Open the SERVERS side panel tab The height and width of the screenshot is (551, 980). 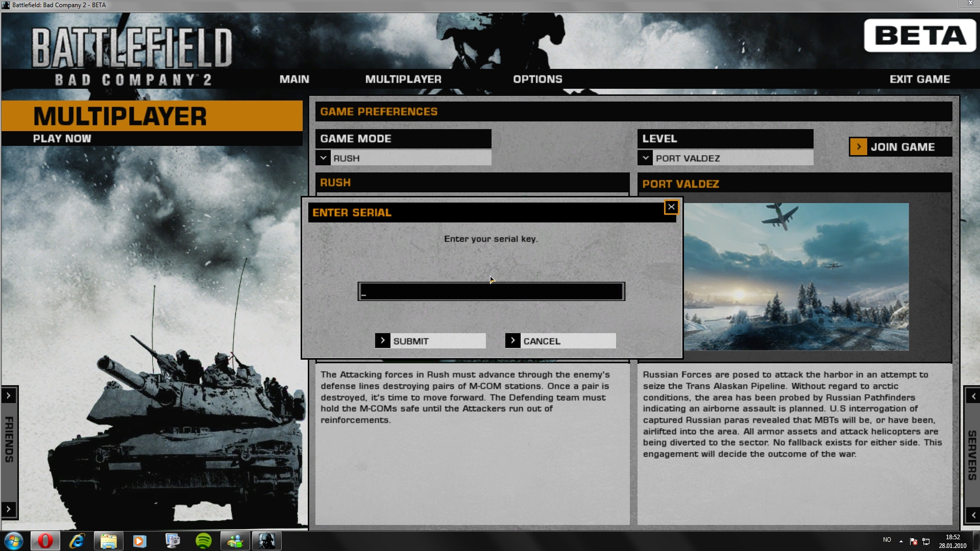click(x=972, y=455)
